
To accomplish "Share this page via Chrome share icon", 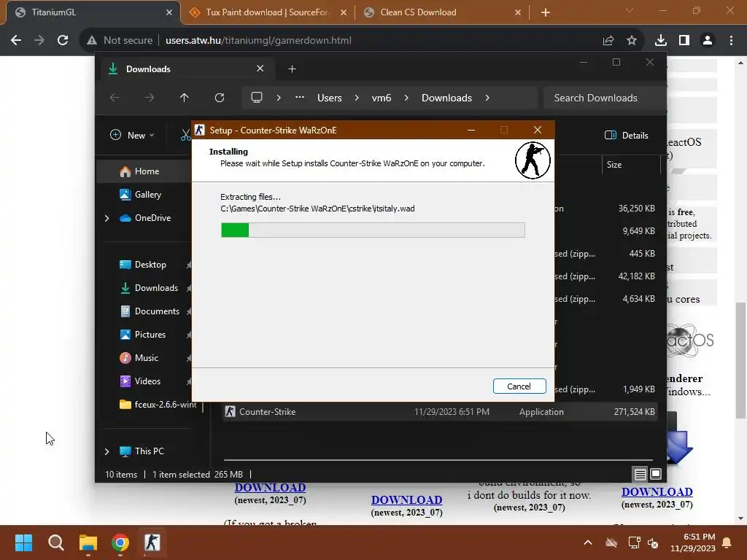I will 608,41.
